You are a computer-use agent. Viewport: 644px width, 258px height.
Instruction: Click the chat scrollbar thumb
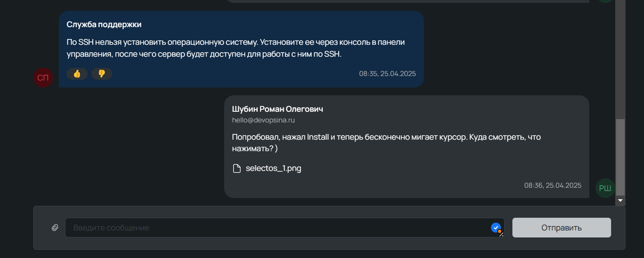pyautogui.click(x=620, y=157)
